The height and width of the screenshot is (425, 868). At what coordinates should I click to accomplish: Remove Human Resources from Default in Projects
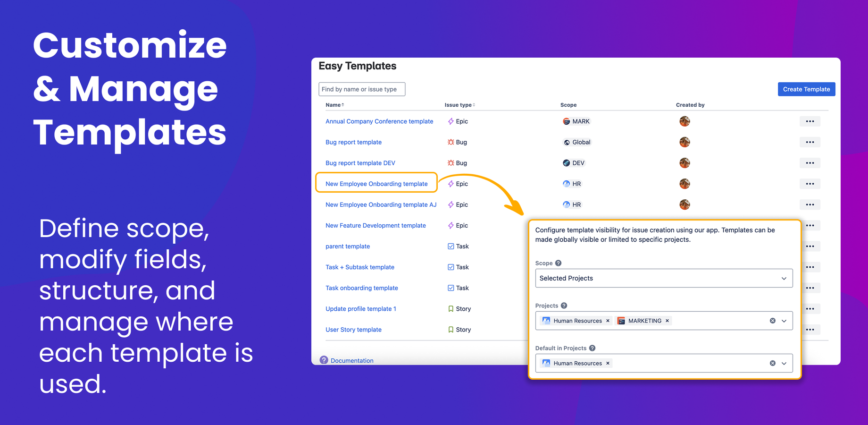click(608, 363)
